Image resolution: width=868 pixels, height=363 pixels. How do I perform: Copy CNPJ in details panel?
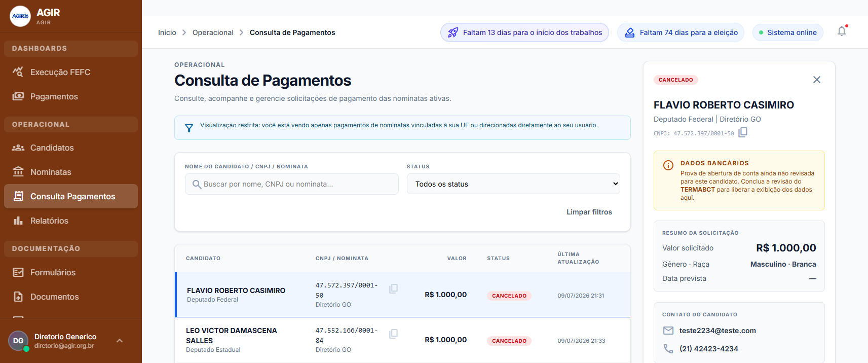(x=743, y=132)
